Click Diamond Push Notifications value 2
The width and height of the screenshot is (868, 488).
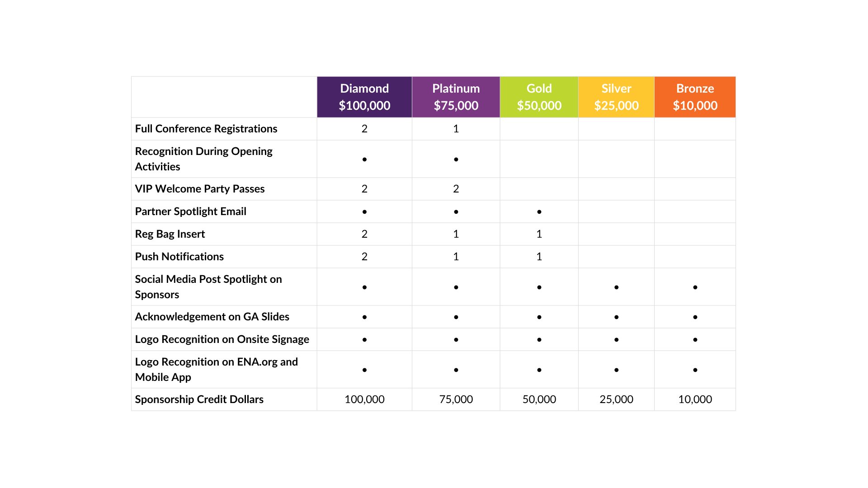364,257
